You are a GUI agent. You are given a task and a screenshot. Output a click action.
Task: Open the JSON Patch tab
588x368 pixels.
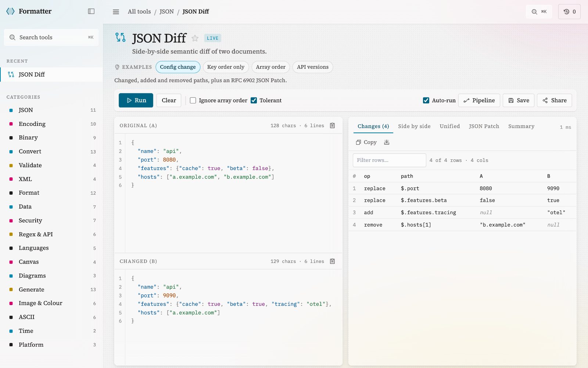[x=484, y=126]
